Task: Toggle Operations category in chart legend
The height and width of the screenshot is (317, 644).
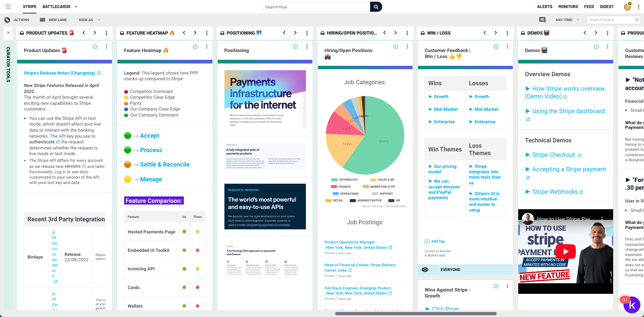Action: [x=345, y=194]
